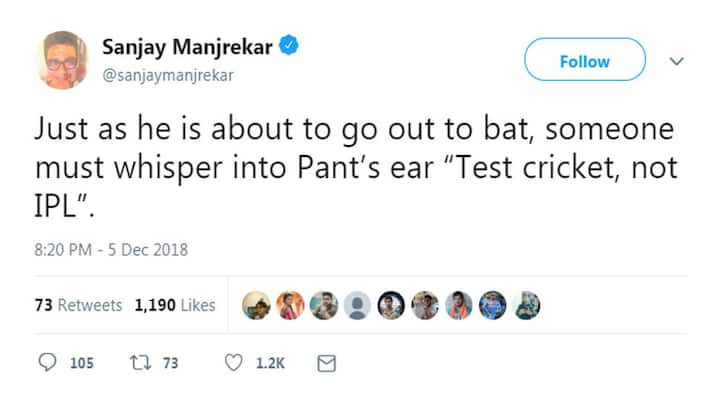Click the last liker avatar in row

coord(526,305)
